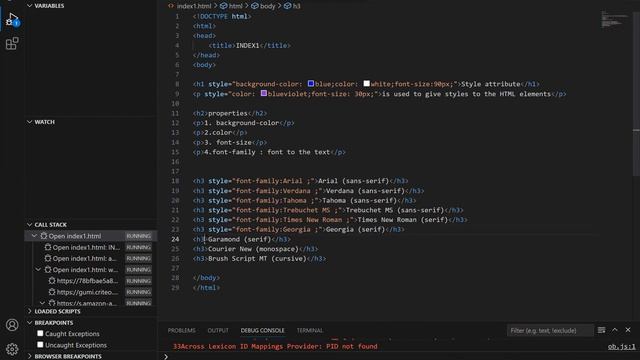640x360 pixels.
Task: Enable Caught Exceptions checkbox
Action: (40, 333)
